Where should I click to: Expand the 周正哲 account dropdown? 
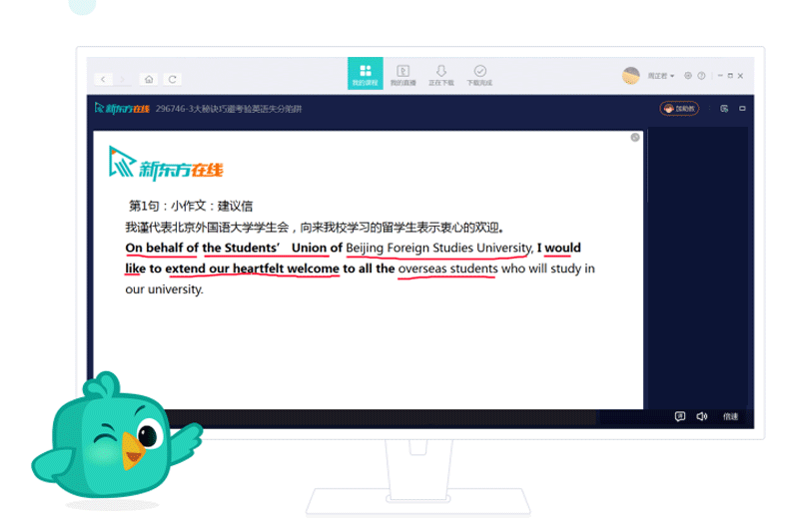(661, 76)
